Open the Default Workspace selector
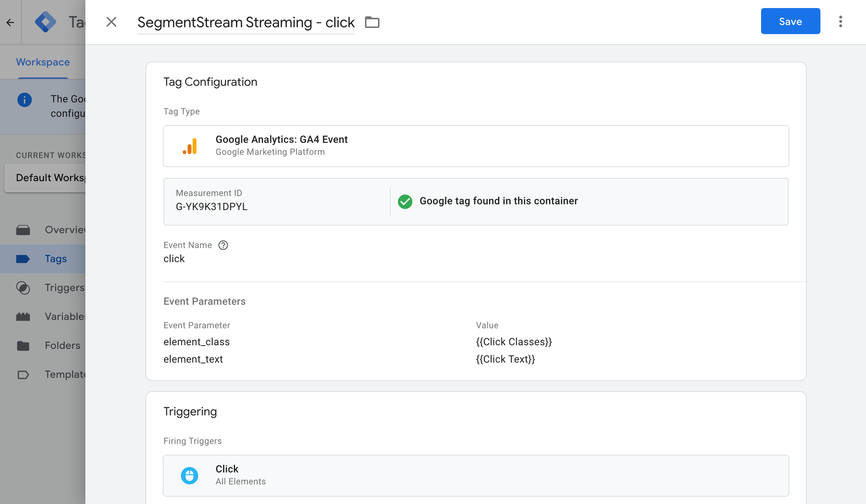This screenshot has height=504, width=866. (x=46, y=178)
